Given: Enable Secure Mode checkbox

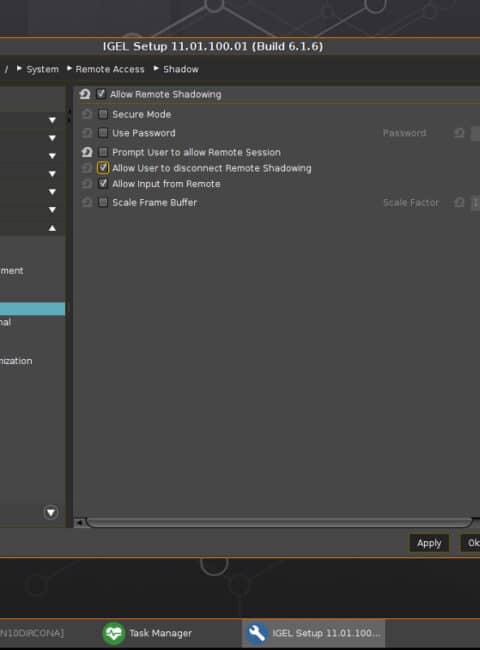Looking at the screenshot, I should point(103,114).
